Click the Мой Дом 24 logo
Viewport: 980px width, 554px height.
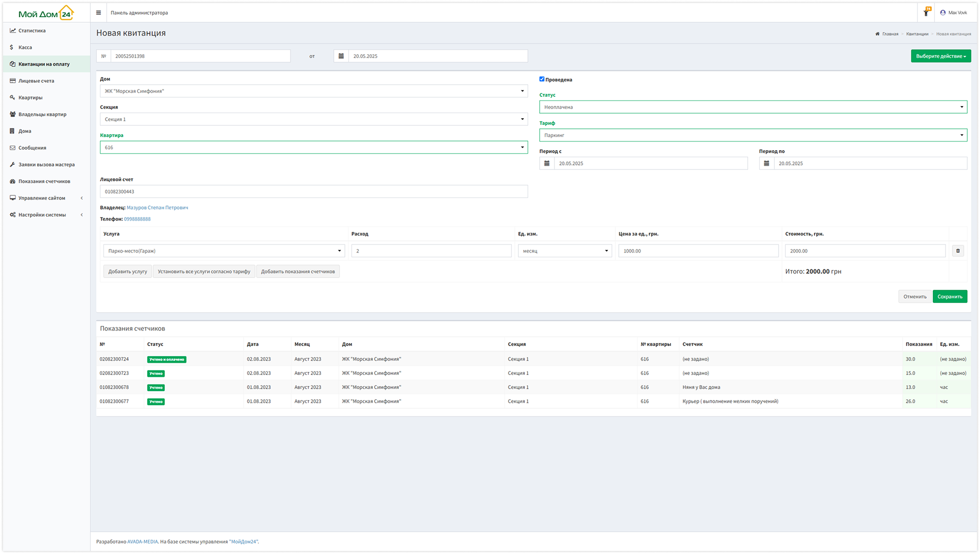46,13
